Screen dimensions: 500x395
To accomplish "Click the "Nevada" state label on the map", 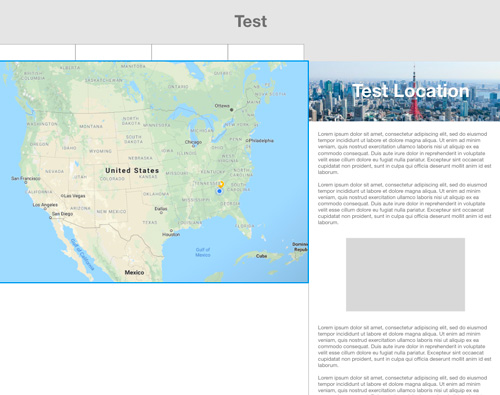I will (54, 171).
